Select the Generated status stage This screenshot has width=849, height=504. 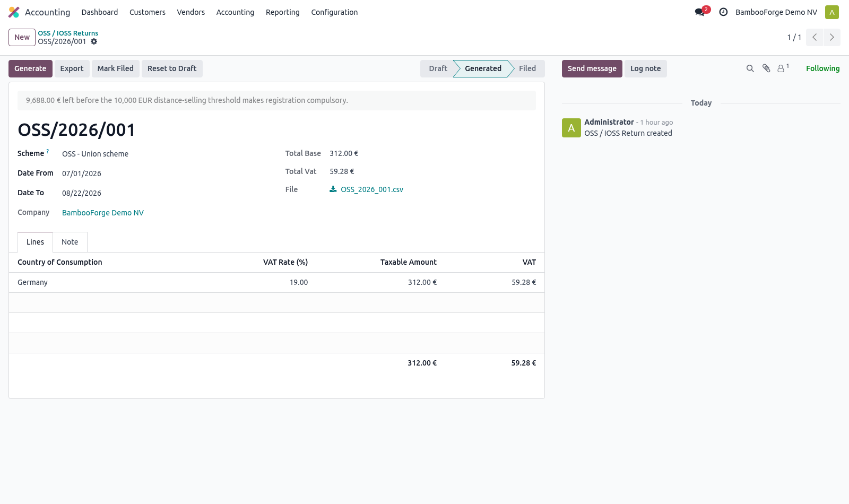tap(483, 68)
